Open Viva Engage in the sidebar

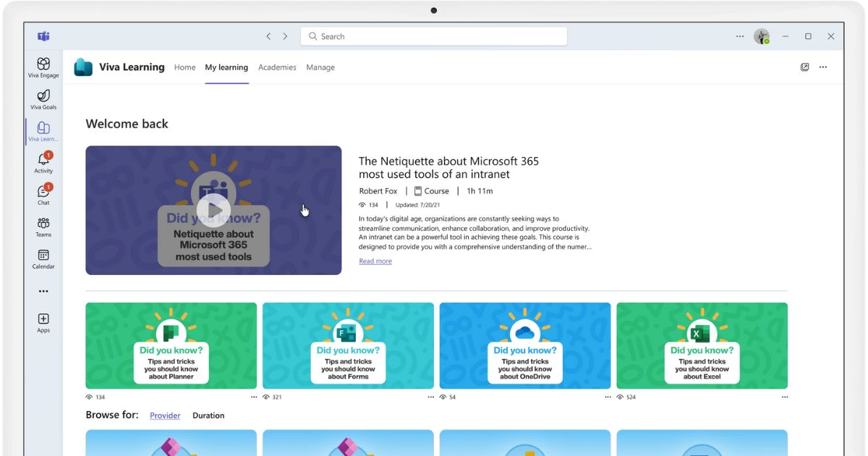(x=43, y=67)
